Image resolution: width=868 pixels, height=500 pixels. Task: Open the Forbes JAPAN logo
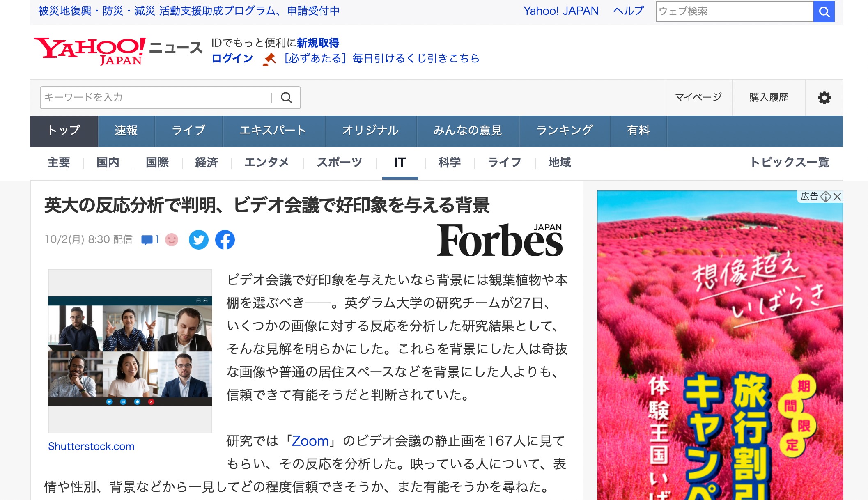click(x=499, y=240)
